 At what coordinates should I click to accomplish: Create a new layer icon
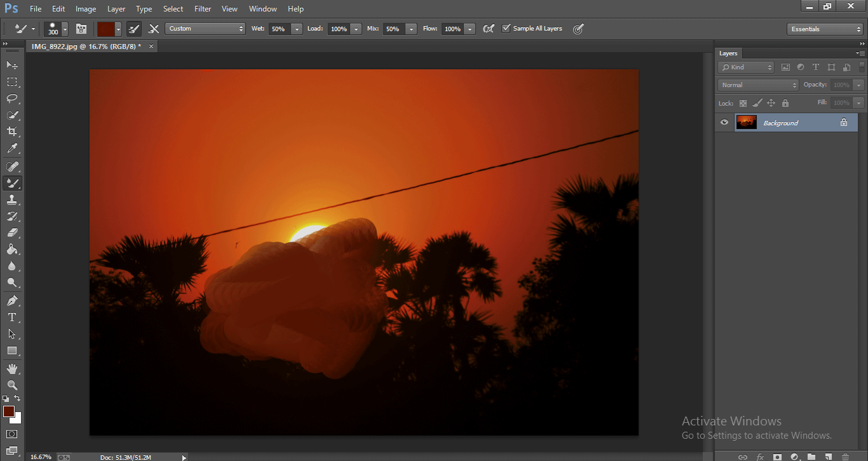tap(828, 457)
